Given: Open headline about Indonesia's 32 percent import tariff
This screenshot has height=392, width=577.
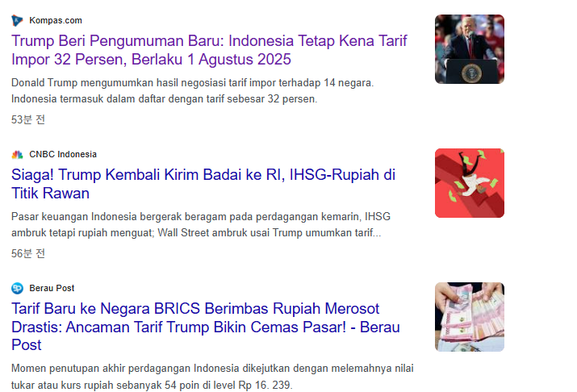Looking at the screenshot, I should coord(209,50).
